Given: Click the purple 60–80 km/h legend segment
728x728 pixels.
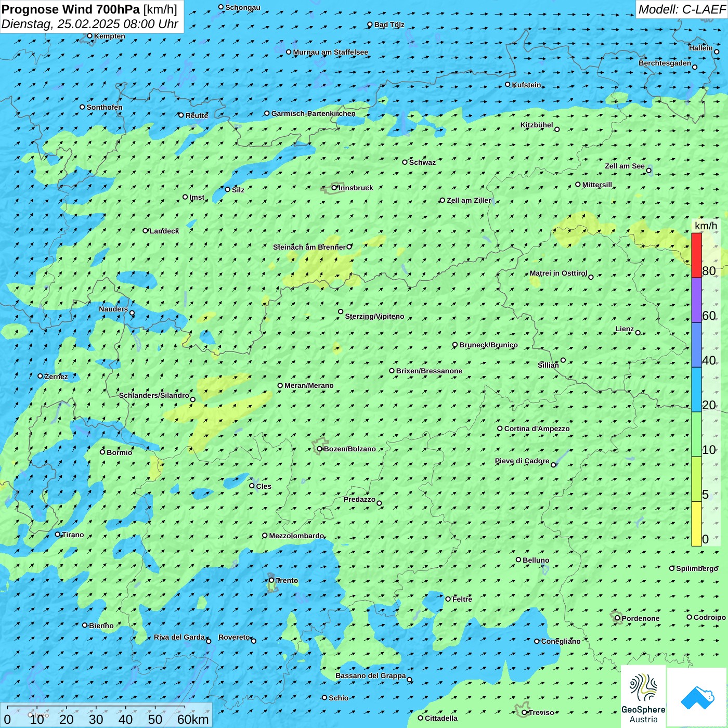Looking at the screenshot, I should point(696,300).
